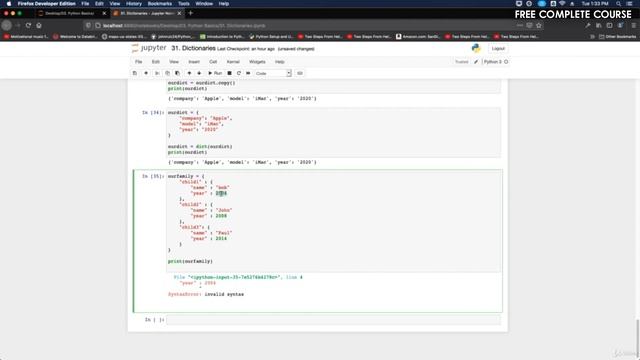Open the notebook Insert menu
640x360 pixels.
click(194, 62)
